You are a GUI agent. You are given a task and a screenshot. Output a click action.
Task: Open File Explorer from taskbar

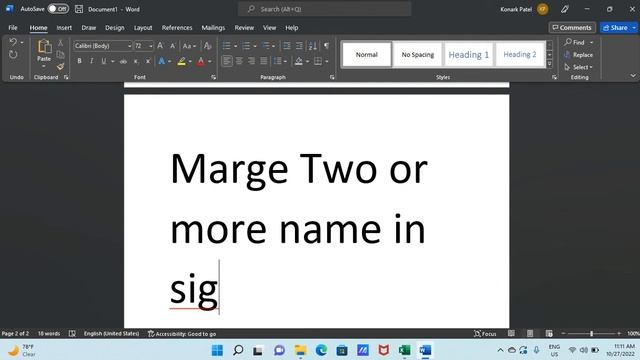(x=300, y=350)
